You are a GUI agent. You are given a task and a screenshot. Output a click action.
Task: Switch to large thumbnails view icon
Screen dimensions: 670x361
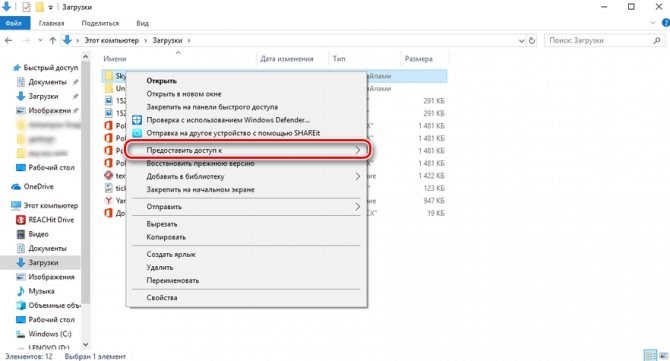point(664,355)
